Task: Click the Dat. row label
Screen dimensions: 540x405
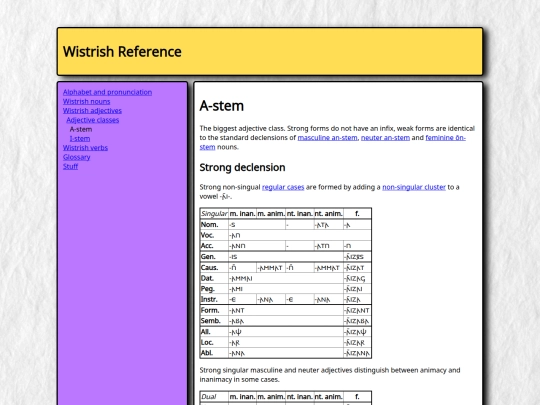Action: (x=214, y=278)
